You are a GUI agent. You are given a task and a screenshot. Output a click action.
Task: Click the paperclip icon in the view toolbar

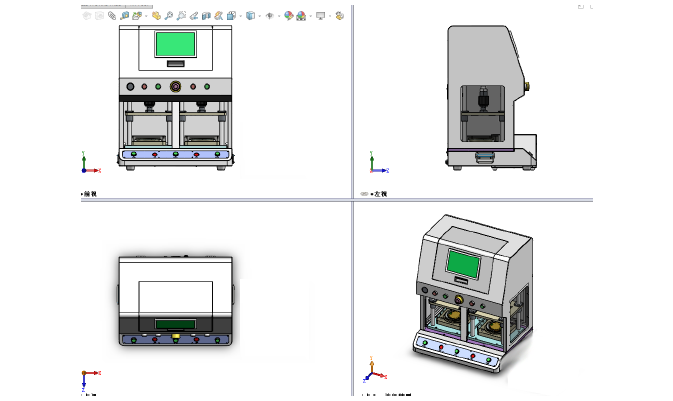(111, 16)
